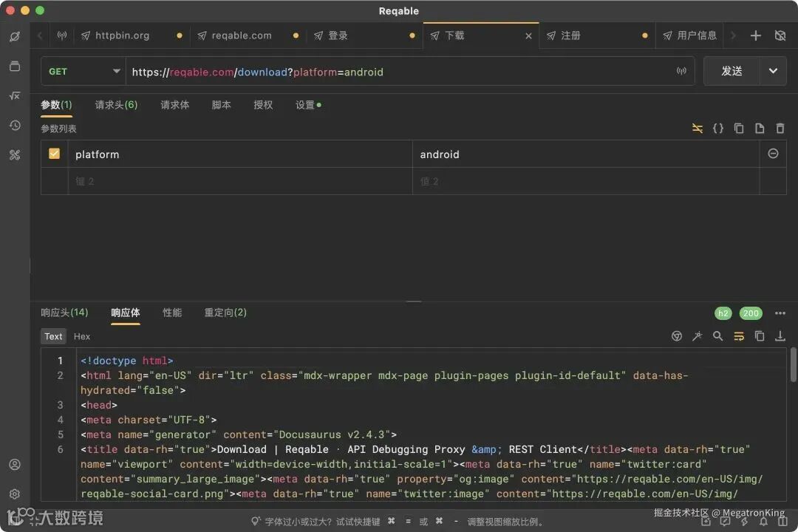
Task: Toggle the yellow word wrap icon
Action: click(739, 336)
